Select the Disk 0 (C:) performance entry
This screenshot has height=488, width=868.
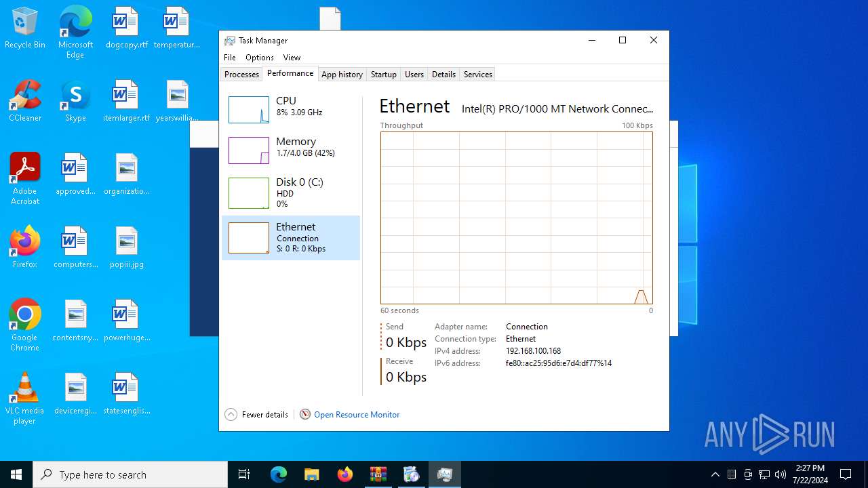point(291,193)
